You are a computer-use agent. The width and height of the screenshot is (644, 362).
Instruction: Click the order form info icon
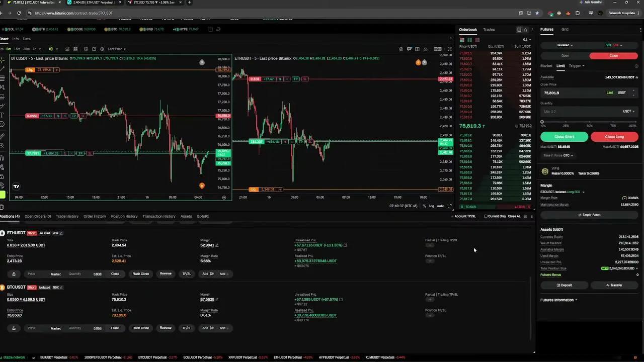636,66
